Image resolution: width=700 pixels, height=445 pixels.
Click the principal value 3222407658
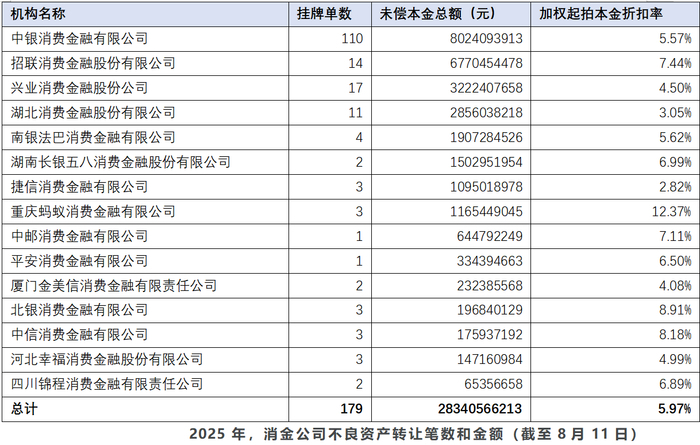pyautogui.click(x=486, y=88)
